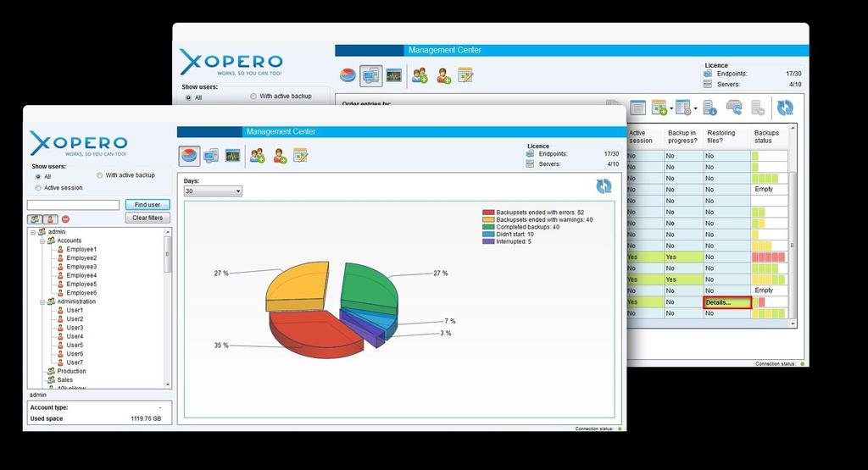Click back window table scrollbar down arrow
This screenshot has height=470, width=868.
(793, 324)
